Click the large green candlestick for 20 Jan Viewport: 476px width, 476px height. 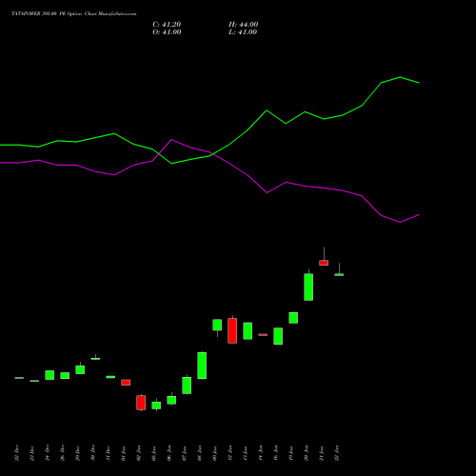tap(308, 287)
